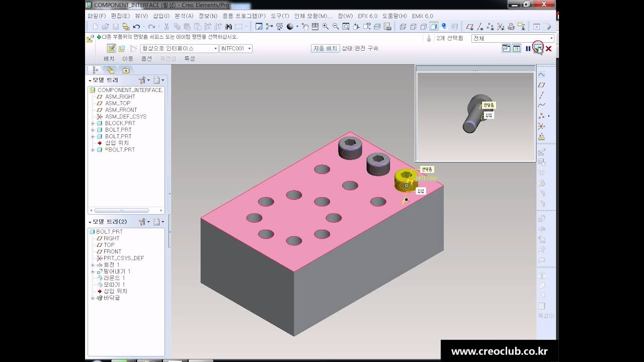
Task: Open the 형상으로 인터페이스 dropdown
Action: click(216, 49)
